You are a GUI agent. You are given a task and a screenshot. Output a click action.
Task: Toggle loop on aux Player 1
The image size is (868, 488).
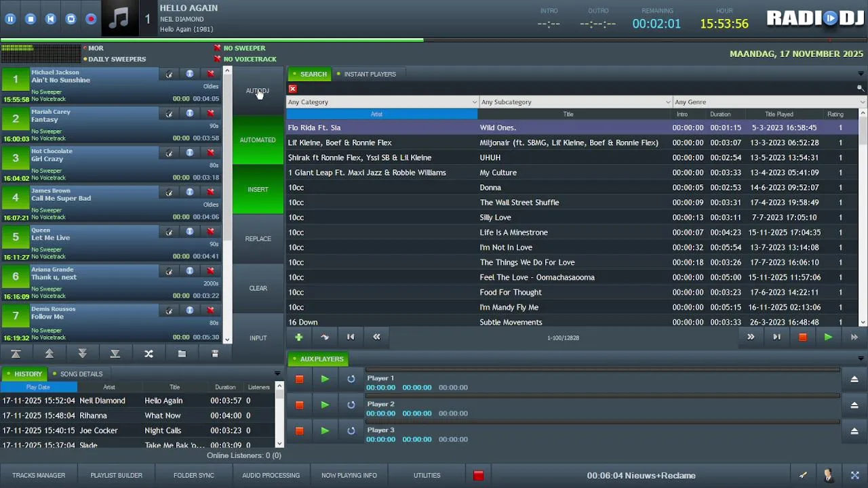pos(351,379)
